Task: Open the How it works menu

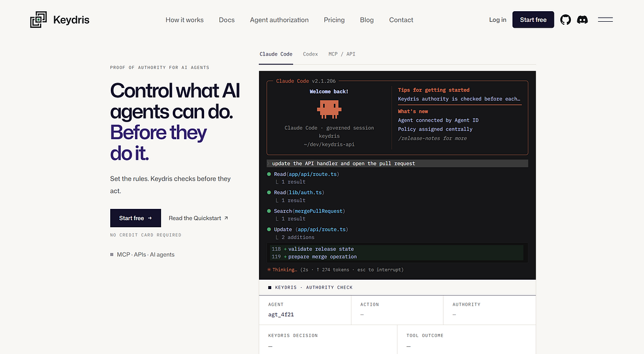Action: (x=185, y=19)
